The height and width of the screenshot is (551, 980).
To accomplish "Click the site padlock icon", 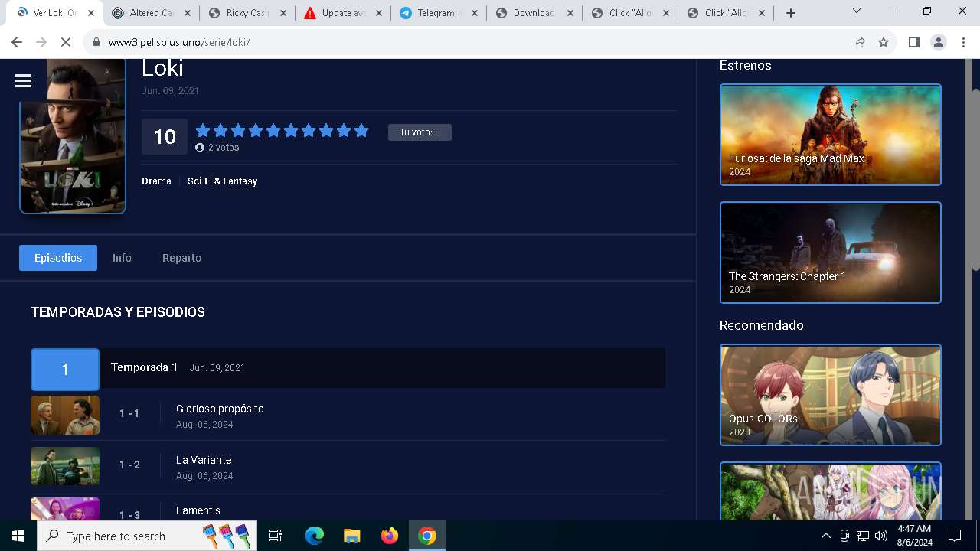I will (96, 42).
